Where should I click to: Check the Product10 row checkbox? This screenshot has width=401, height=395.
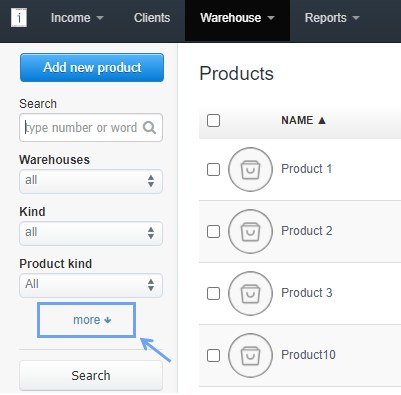click(213, 355)
